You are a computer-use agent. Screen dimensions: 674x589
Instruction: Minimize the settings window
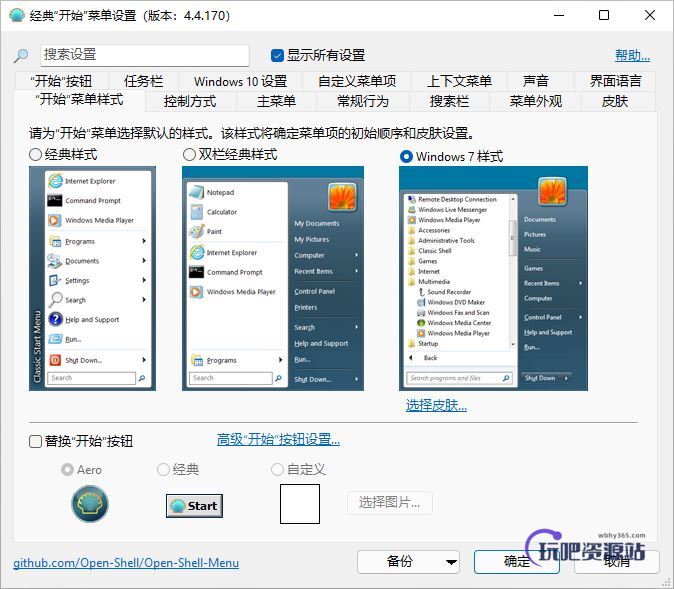click(559, 15)
